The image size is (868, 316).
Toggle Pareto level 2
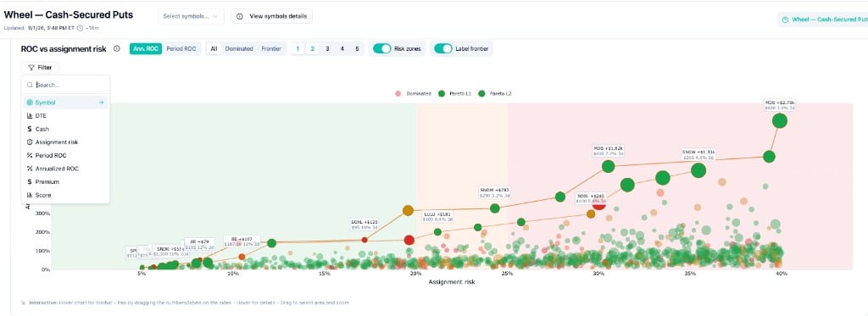[313, 48]
